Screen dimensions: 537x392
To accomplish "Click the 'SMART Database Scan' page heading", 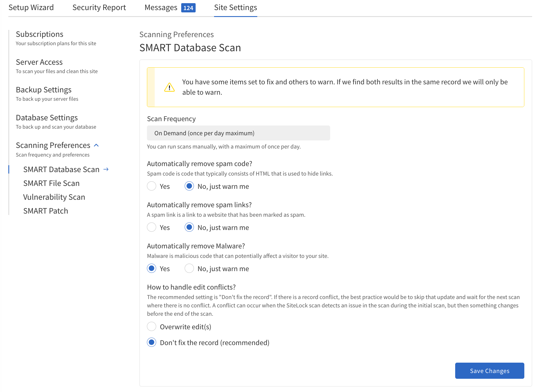I will point(190,47).
